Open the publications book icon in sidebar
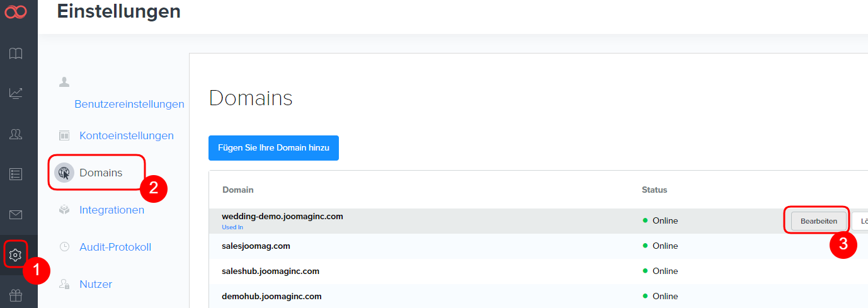Screen dimensions: 868x308 pos(16,54)
